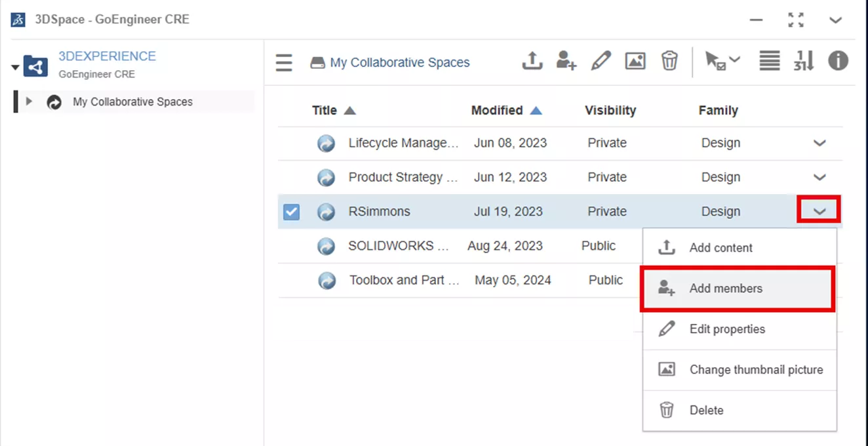This screenshot has height=446, width=868.
Task: Click the Toolbox and Part ... title text
Action: (404, 280)
